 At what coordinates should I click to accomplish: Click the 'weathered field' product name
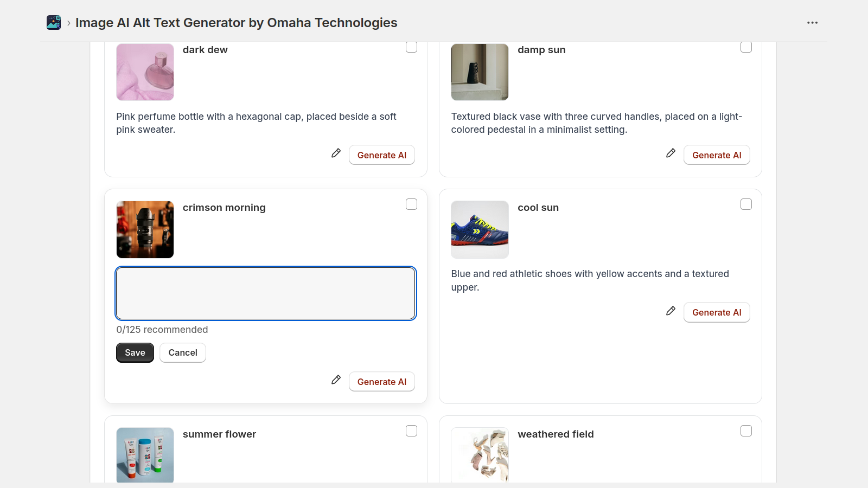click(x=556, y=434)
